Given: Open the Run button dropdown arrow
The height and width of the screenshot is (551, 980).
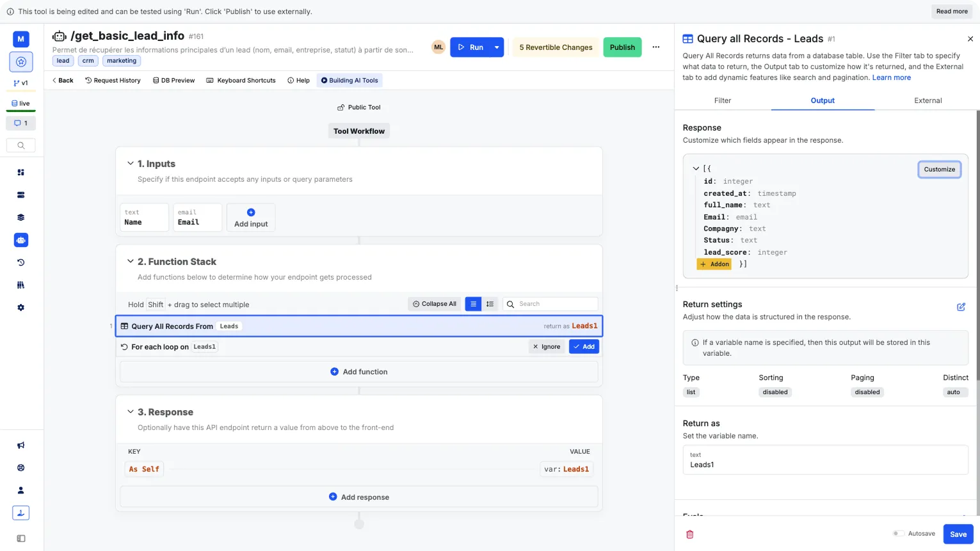Looking at the screenshot, I should (x=497, y=47).
